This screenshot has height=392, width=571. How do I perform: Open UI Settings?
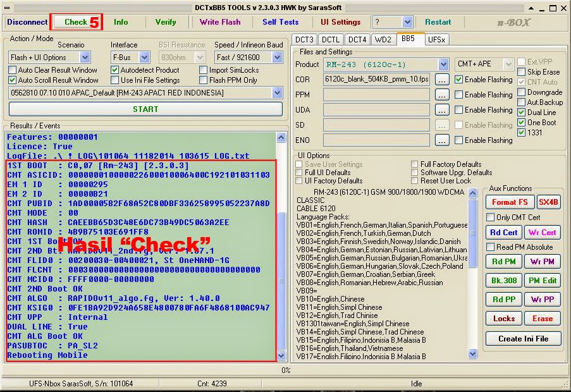(x=340, y=22)
